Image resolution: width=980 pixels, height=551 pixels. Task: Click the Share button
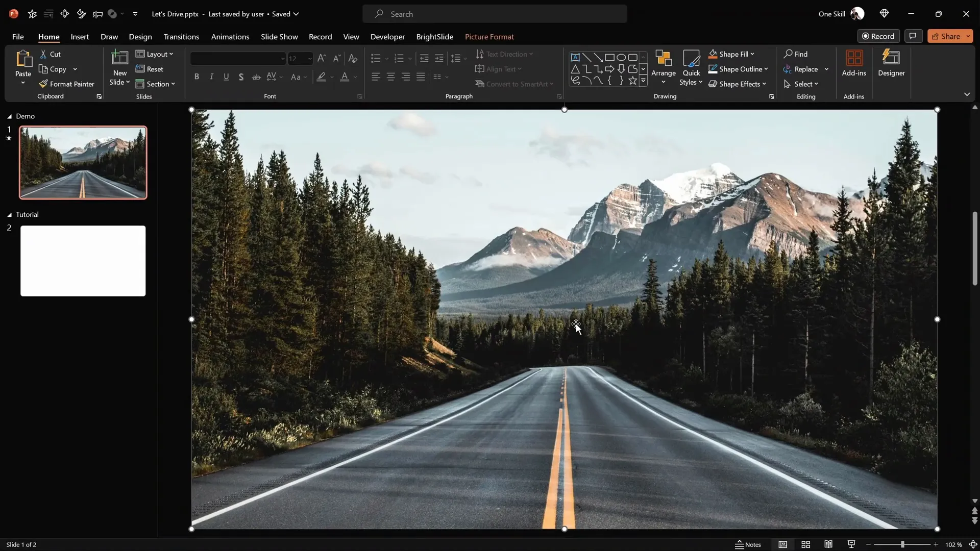point(946,36)
